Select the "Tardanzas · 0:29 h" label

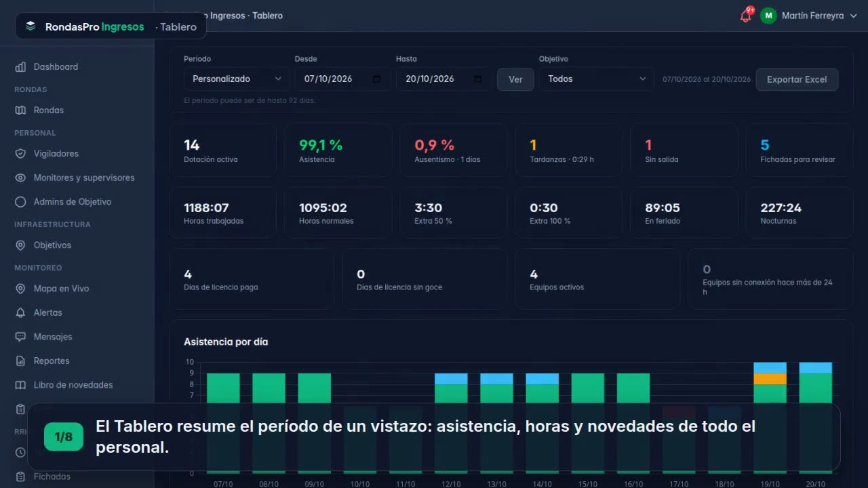[x=562, y=160]
